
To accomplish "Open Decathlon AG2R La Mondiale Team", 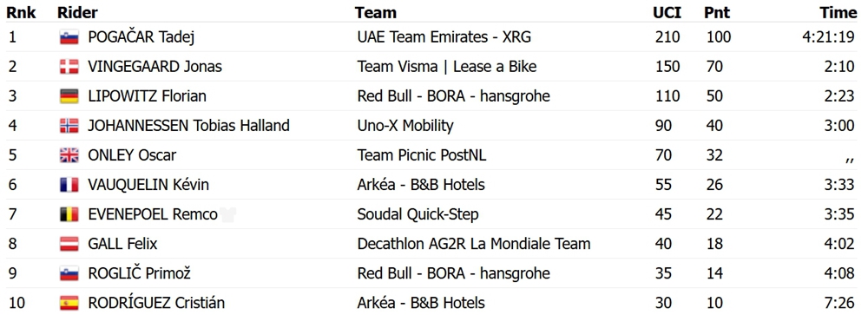I will [x=474, y=244].
